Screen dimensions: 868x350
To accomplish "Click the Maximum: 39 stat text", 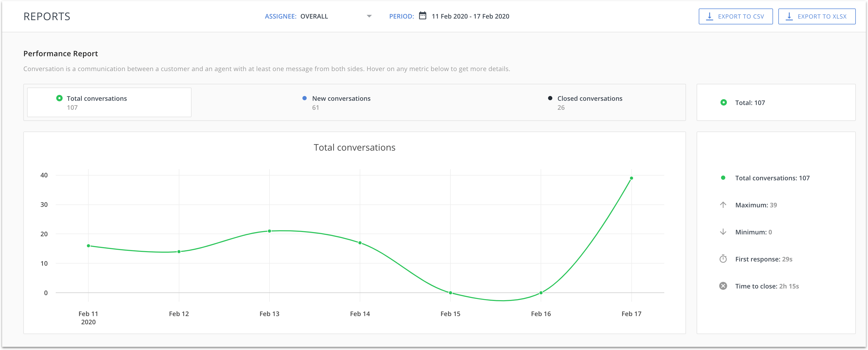I will (756, 205).
